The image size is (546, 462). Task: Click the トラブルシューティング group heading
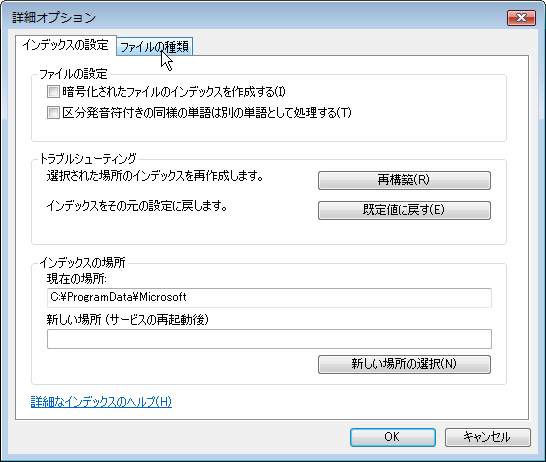88,159
